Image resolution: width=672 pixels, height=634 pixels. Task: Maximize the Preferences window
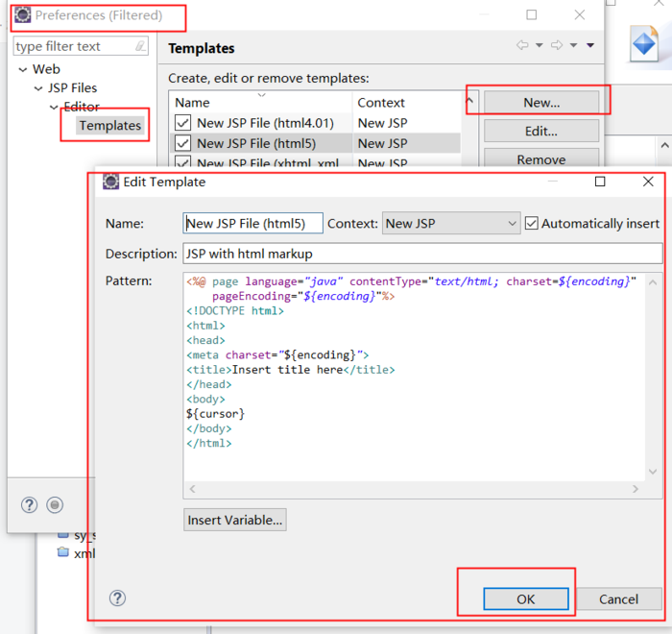click(532, 15)
